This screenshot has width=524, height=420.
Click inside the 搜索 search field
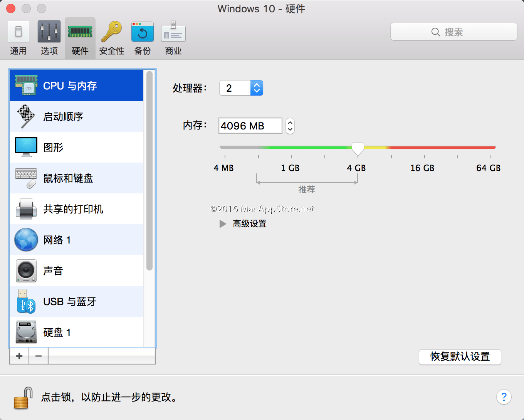453,32
